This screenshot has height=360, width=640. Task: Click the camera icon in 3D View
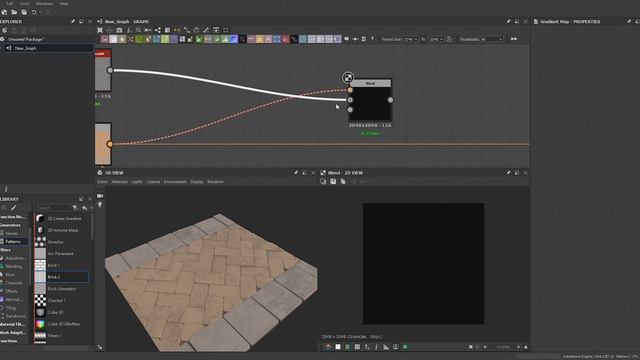pos(100,196)
